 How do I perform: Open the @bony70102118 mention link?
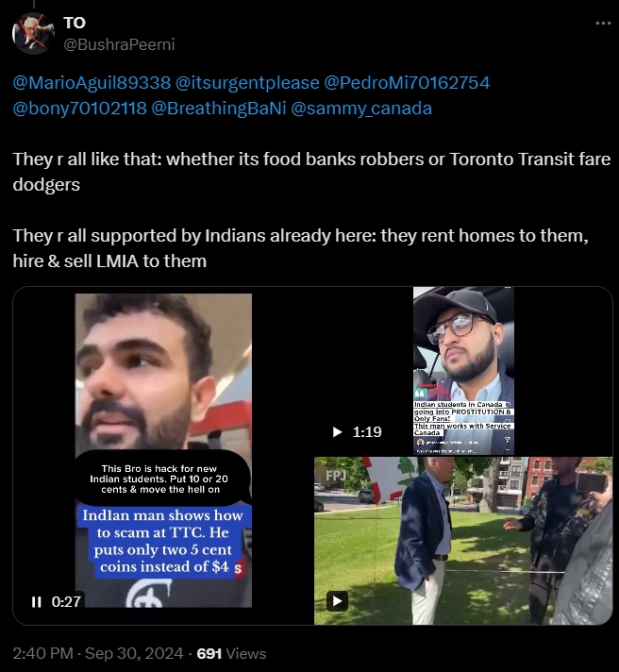click(79, 108)
